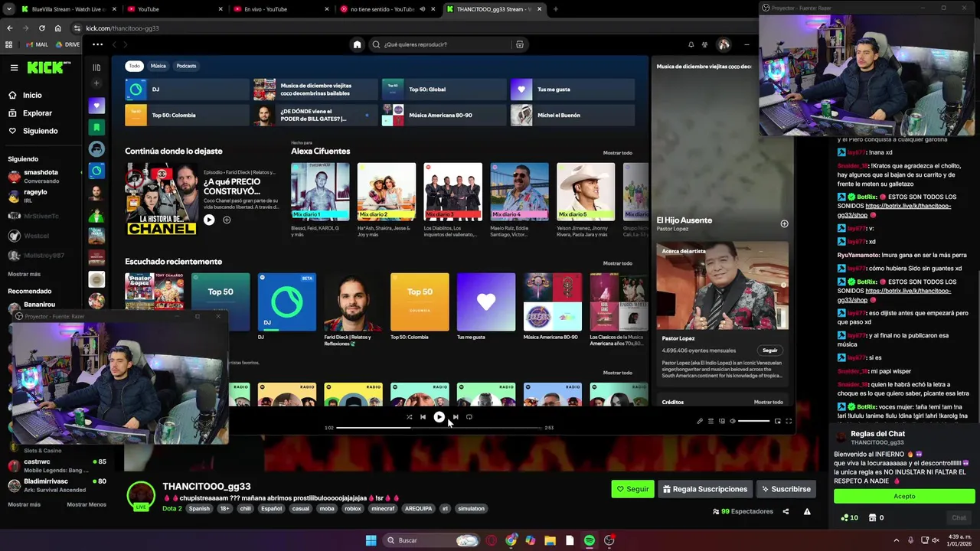Click the Dota 2 category link
Image resolution: width=980 pixels, height=551 pixels.
tap(172, 508)
